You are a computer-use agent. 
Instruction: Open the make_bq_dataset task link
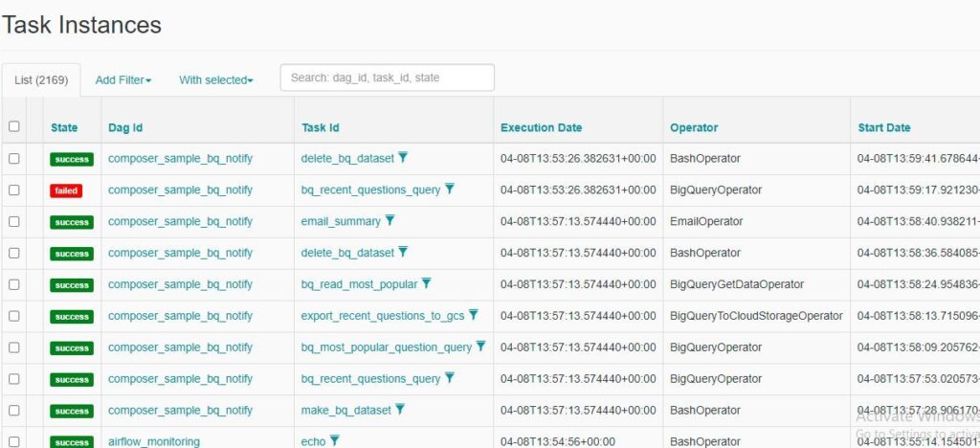point(345,410)
